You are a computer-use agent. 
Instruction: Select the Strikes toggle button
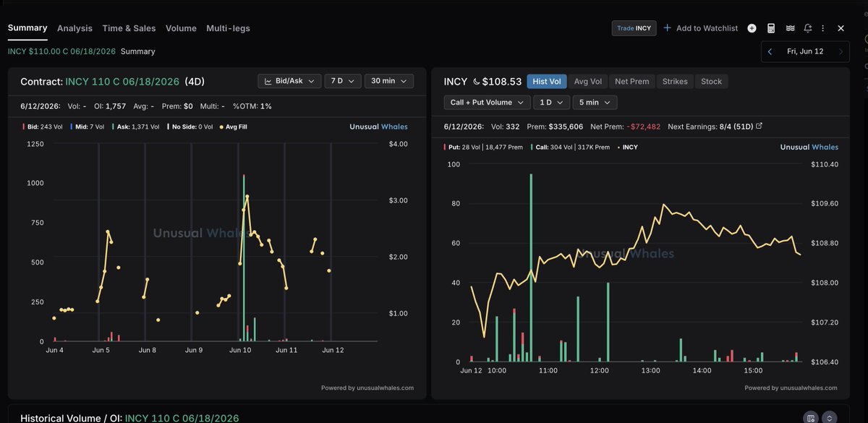pos(676,82)
